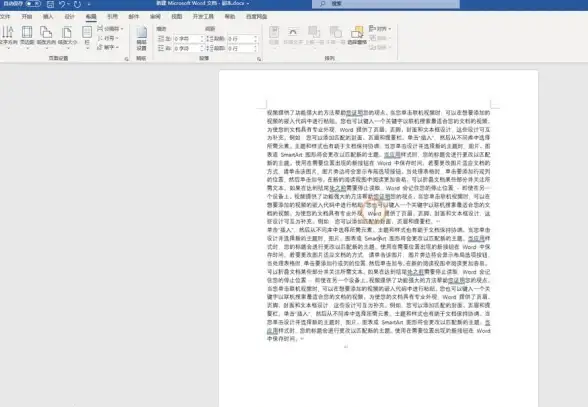Open the 百度网盘 tab
This screenshot has height=407, width=588.
click(256, 17)
